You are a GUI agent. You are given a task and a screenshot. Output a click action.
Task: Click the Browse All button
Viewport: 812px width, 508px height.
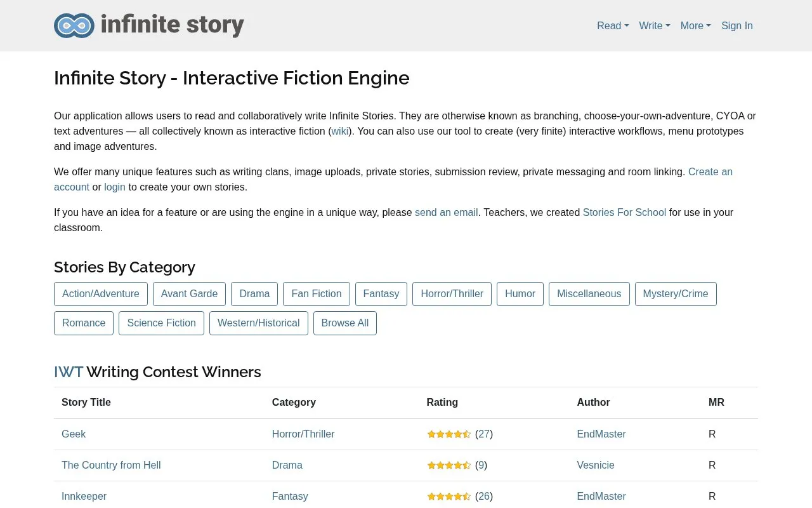pos(345,323)
